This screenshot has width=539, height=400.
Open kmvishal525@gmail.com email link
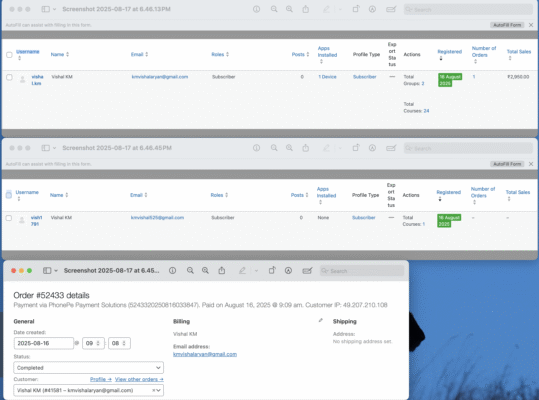click(x=157, y=218)
